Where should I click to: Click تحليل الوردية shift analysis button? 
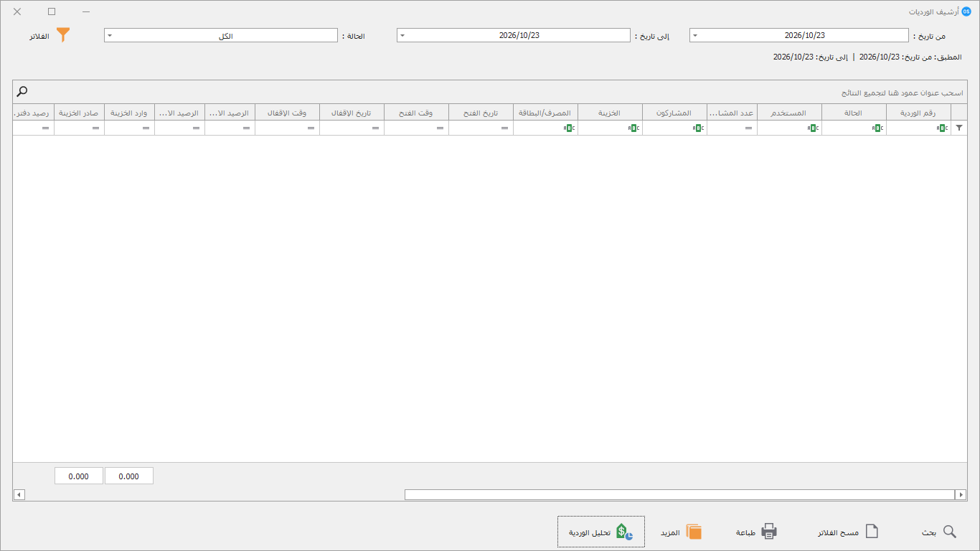point(601,532)
